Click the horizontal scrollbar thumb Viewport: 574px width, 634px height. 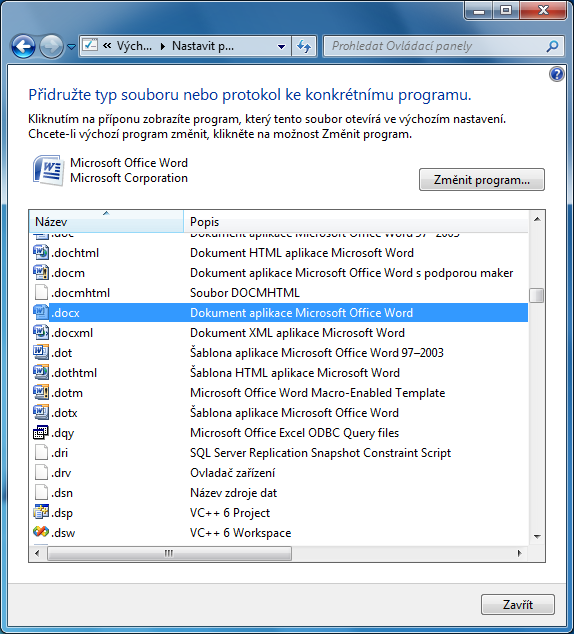pos(169,553)
